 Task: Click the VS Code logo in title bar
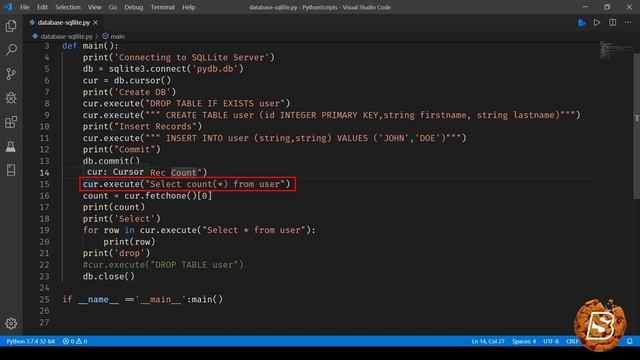[8, 7]
